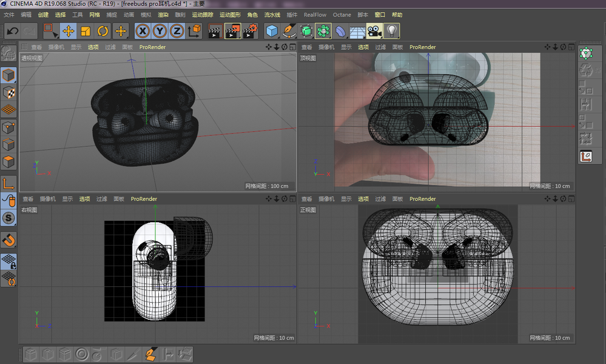Switch to Model mode cube icon
The image size is (606, 364).
8,75
